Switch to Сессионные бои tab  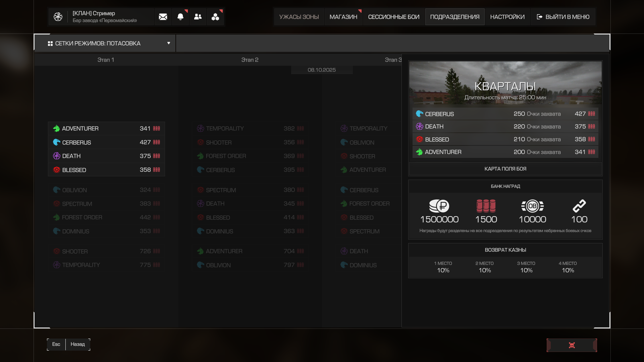[393, 17]
